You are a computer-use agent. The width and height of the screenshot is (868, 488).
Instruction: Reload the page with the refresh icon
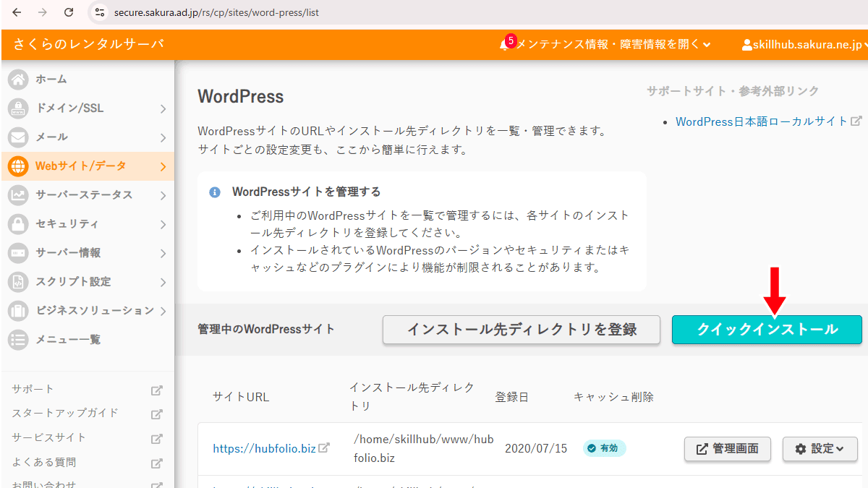point(69,12)
